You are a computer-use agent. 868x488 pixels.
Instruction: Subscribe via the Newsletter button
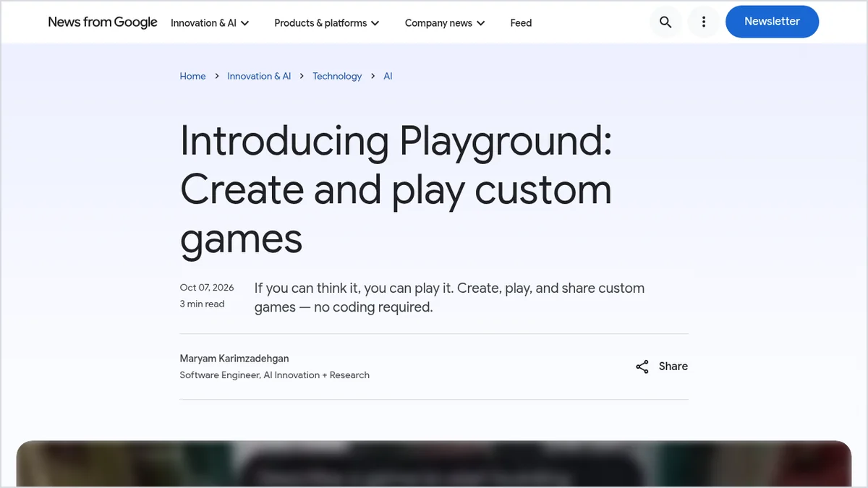tap(772, 22)
